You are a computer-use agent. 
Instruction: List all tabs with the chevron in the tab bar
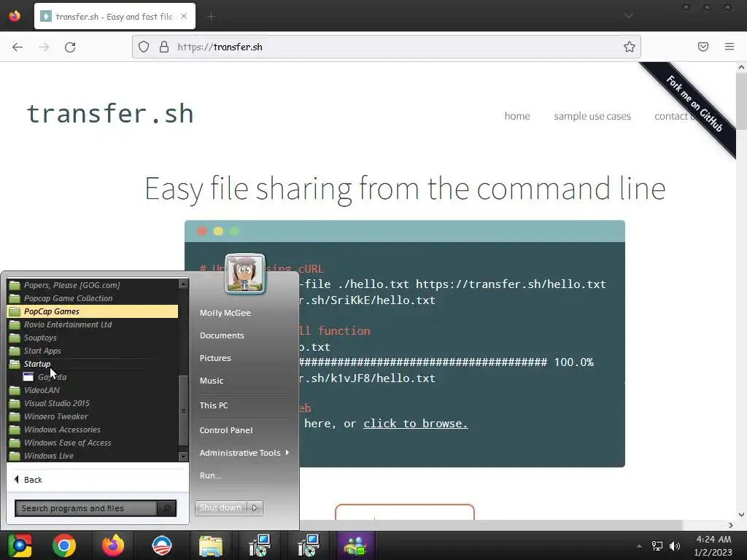click(629, 16)
